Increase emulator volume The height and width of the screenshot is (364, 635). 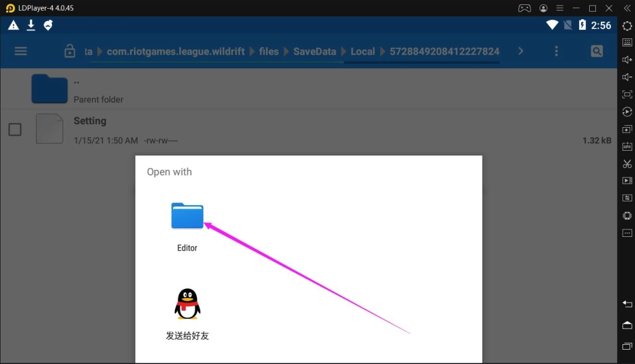627,60
